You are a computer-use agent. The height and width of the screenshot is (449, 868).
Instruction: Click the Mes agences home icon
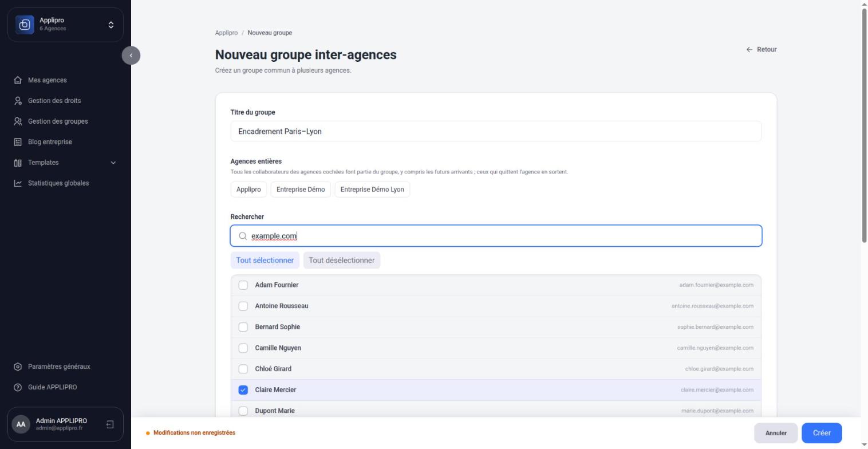click(18, 80)
